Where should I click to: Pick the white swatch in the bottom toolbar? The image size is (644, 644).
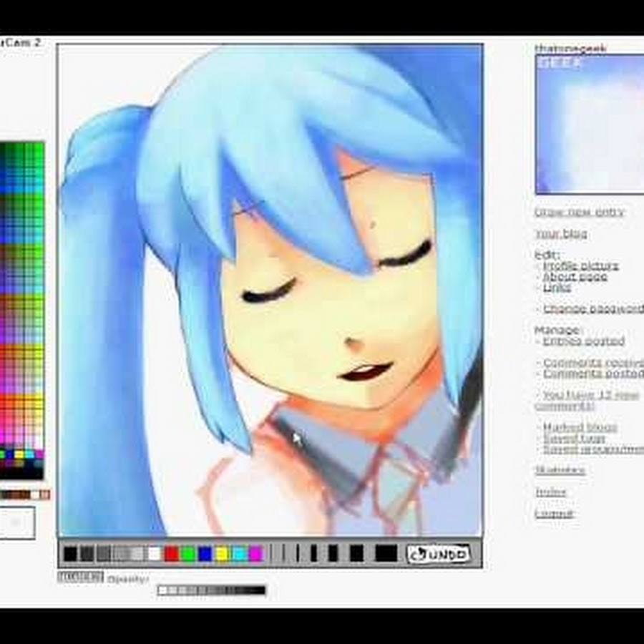click(155, 554)
